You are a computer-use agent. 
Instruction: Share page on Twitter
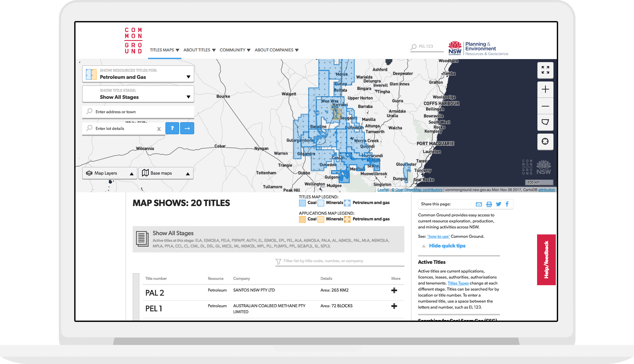click(x=498, y=204)
